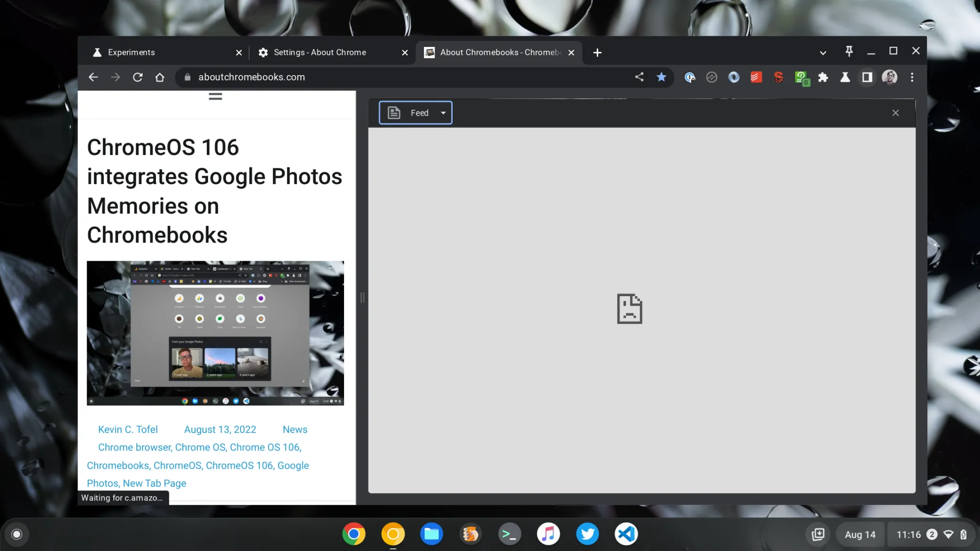
Task: Open Twitter from the shelf
Action: tap(587, 534)
